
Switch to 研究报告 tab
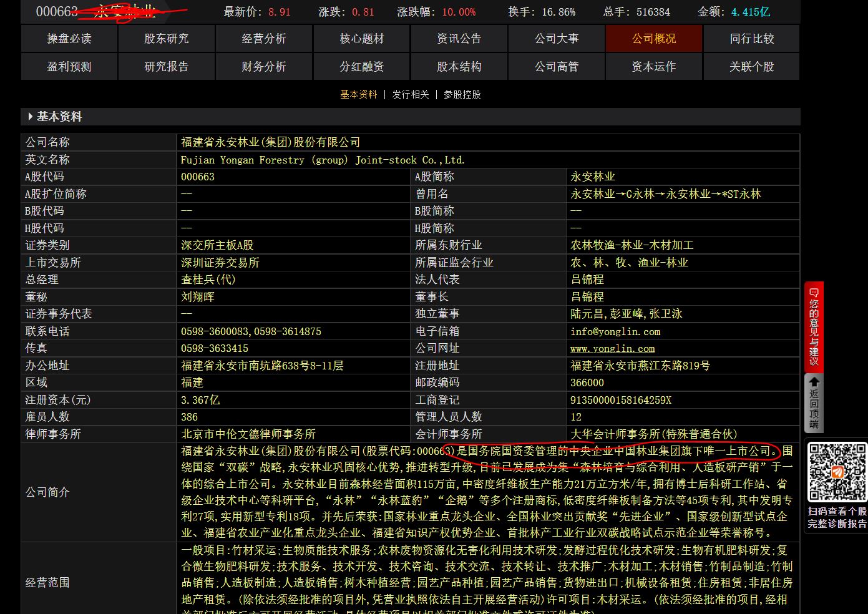(x=167, y=67)
